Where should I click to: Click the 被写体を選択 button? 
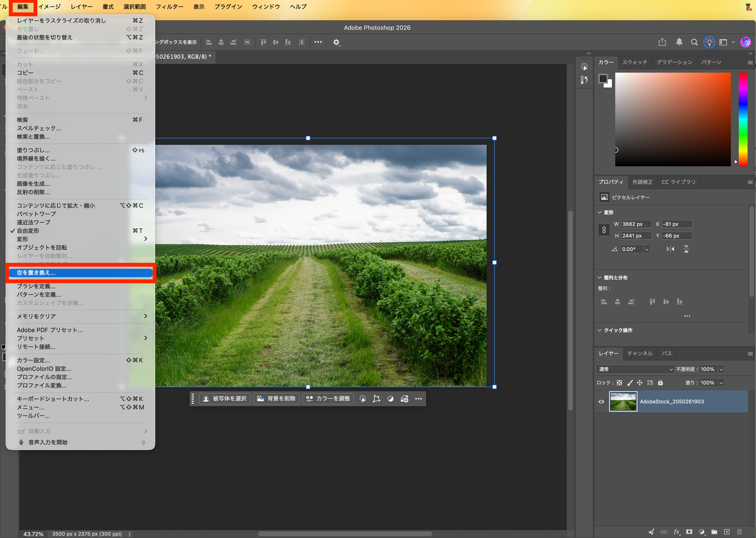point(225,398)
